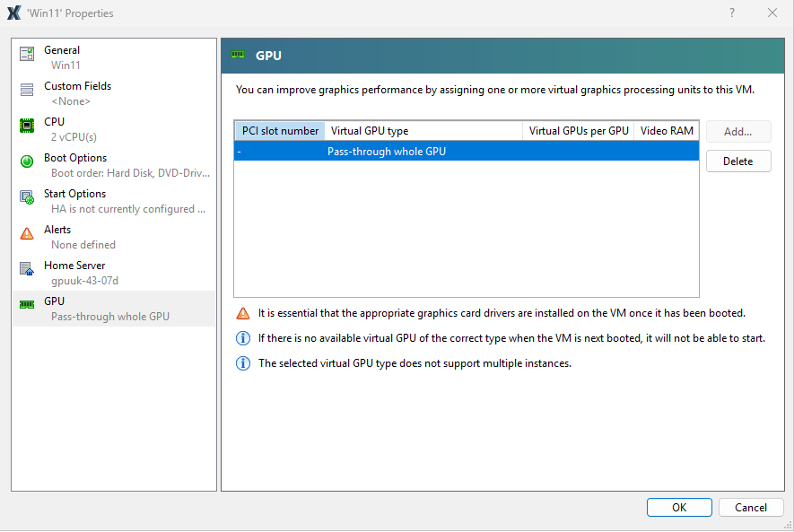
Task: Click 'Pass-through whole GPU' text in sidebar
Action: [109, 317]
